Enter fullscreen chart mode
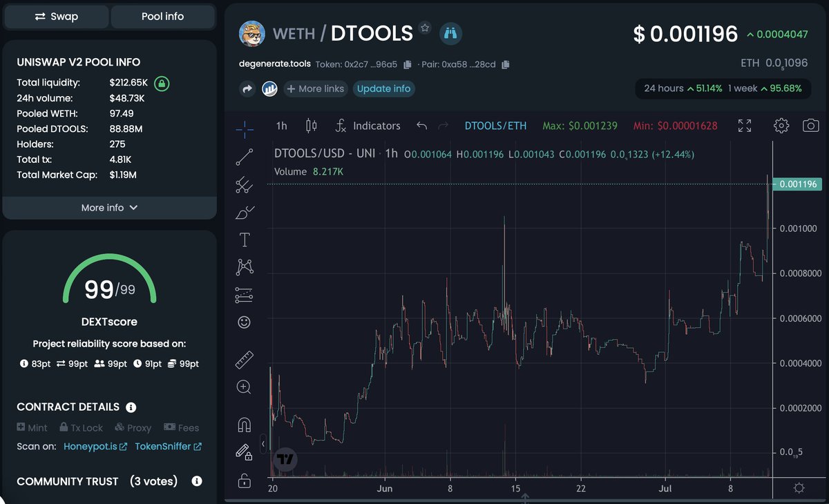 pyautogui.click(x=744, y=126)
